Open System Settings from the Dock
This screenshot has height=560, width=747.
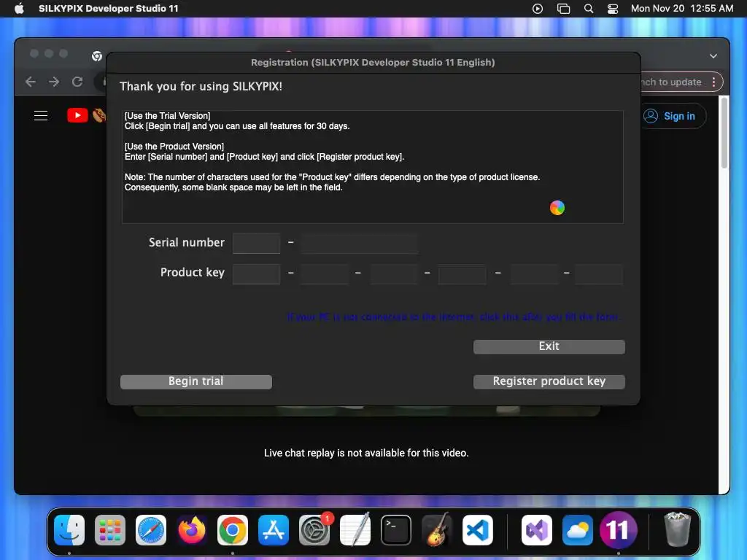[x=314, y=530]
